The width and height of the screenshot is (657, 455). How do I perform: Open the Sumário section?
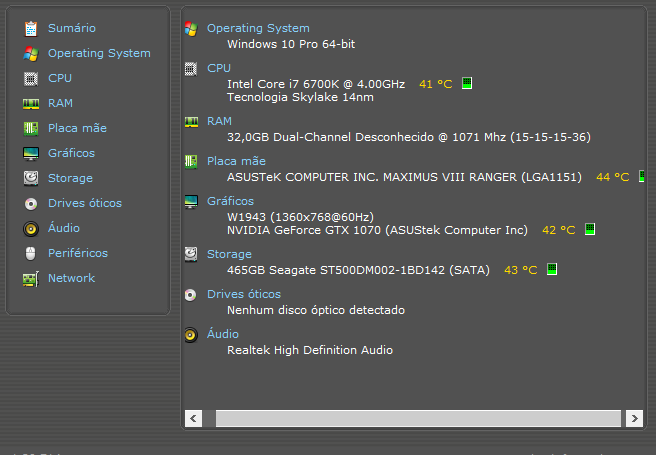(x=72, y=28)
